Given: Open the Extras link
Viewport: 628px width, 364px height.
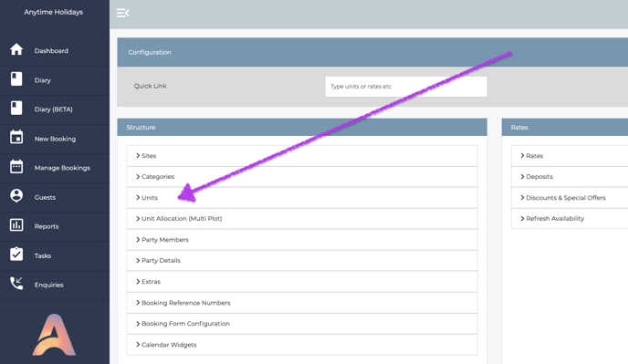Looking at the screenshot, I should pyautogui.click(x=151, y=282).
